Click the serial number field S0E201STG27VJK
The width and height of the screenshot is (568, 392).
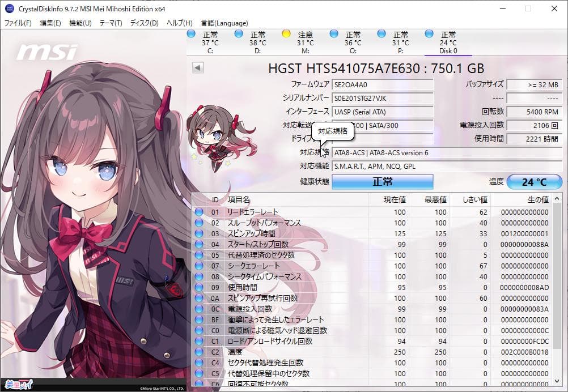point(383,98)
